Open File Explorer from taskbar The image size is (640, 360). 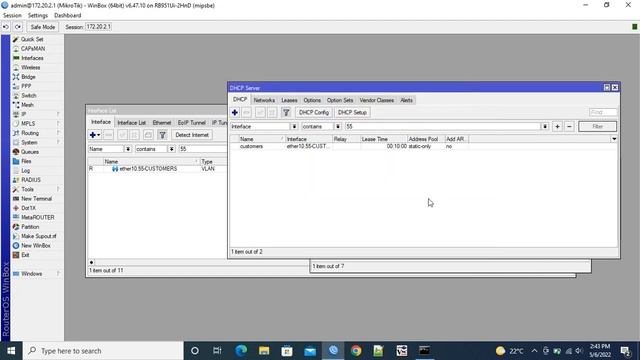(x=264, y=351)
